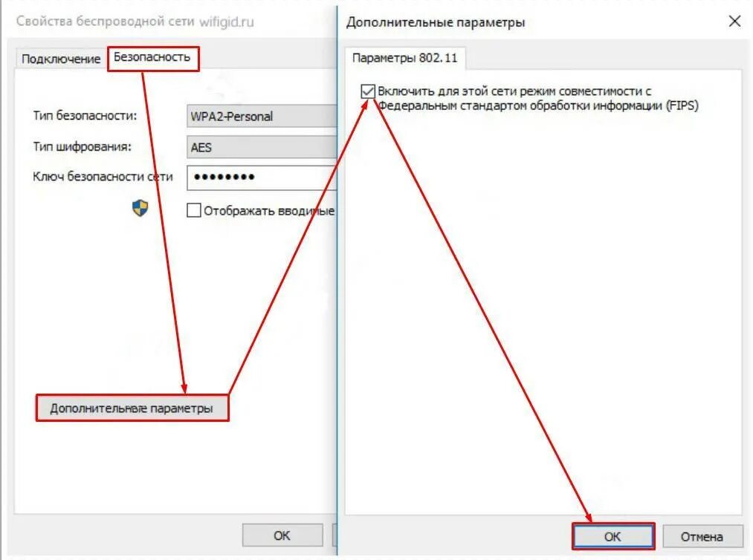Open the Дополнительные параметры button
Screen dimensions: 753x560
(132, 408)
